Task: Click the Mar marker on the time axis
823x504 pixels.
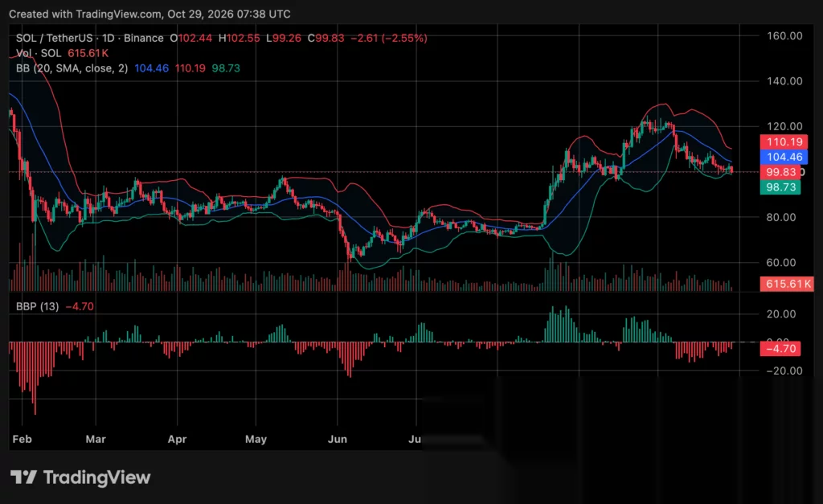Action: [96, 439]
